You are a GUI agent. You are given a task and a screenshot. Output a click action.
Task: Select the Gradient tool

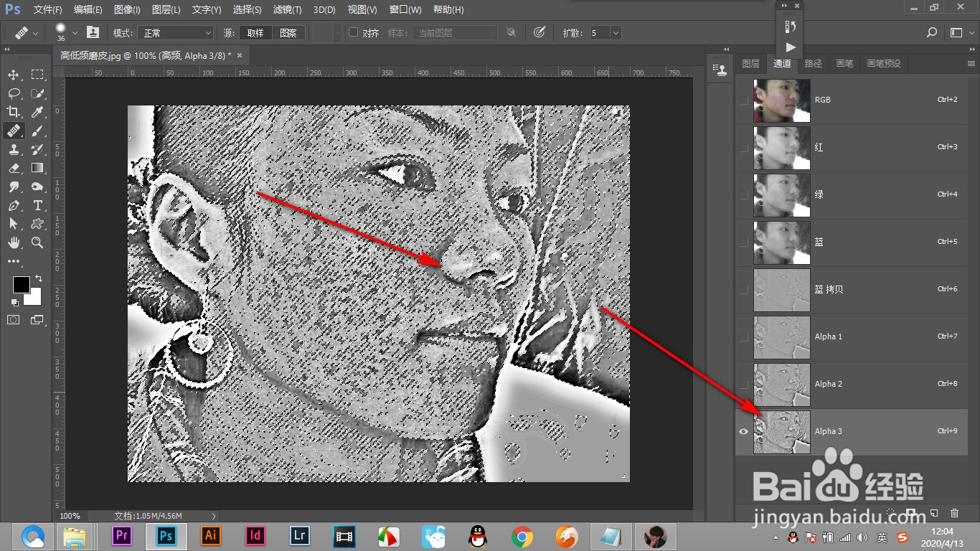pos(37,168)
